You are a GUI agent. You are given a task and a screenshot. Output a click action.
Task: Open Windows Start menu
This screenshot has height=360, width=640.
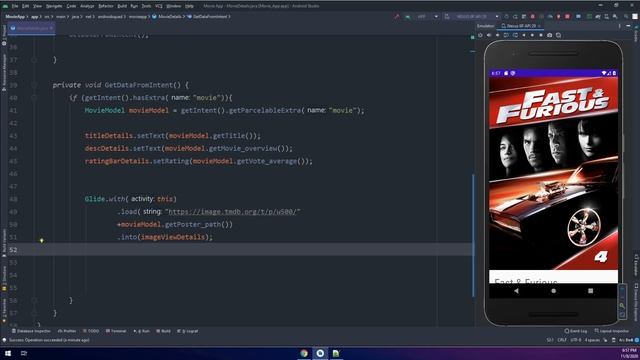tap(8, 353)
